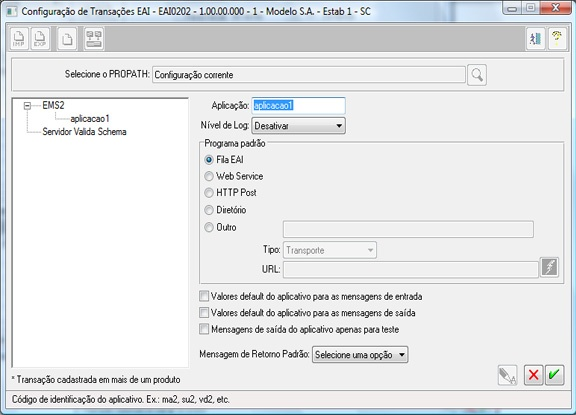576x415 pixels.
Task: Choose the HTTP Post option
Action: (209, 192)
